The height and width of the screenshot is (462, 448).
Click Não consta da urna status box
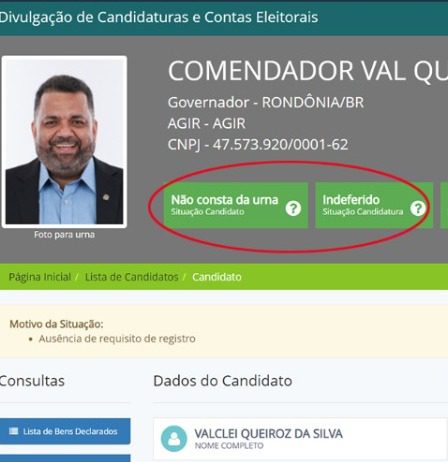point(236,205)
